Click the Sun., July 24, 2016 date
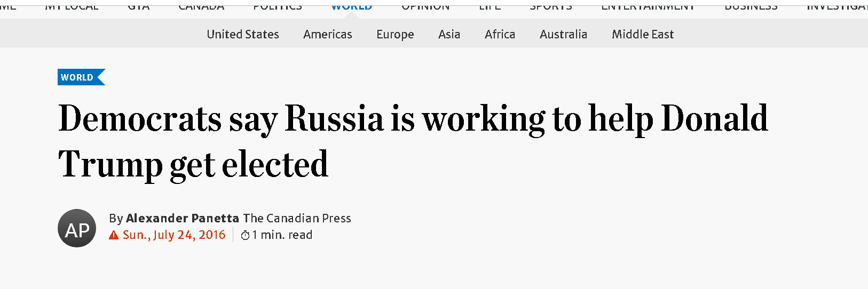Image resolution: width=868 pixels, height=289 pixels. pos(174,235)
